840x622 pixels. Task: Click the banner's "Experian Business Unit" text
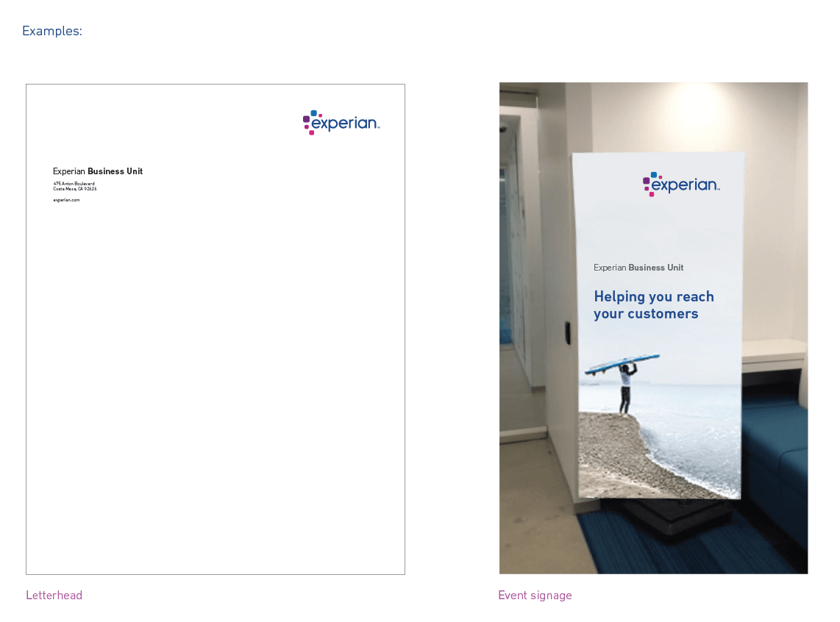coord(638,268)
